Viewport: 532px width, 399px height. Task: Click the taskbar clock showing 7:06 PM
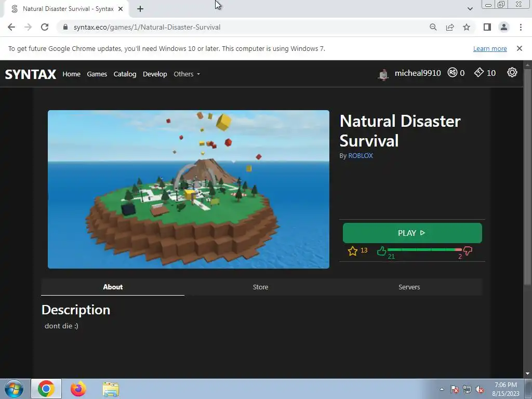click(506, 389)
